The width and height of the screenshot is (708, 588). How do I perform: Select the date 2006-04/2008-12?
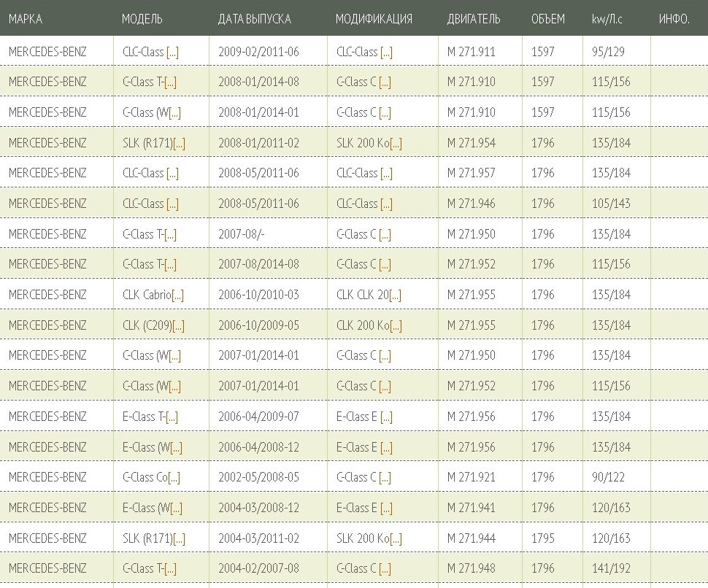pos(258,447)
